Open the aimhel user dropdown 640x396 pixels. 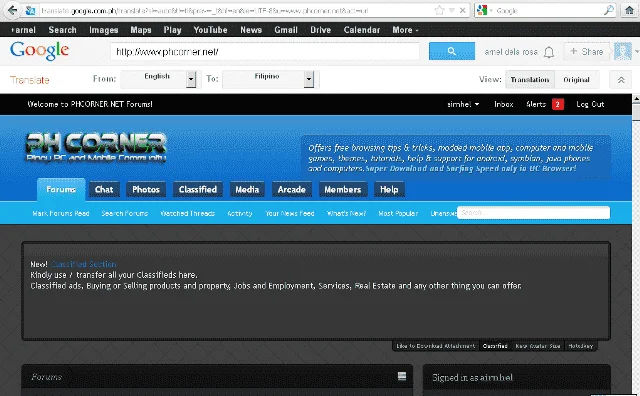463,104
